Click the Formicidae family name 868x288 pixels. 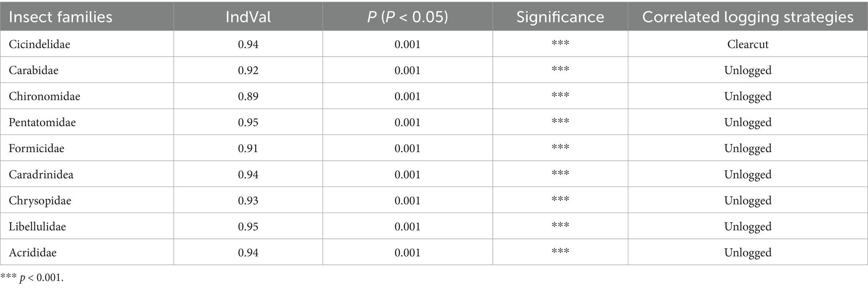point(37,148)
